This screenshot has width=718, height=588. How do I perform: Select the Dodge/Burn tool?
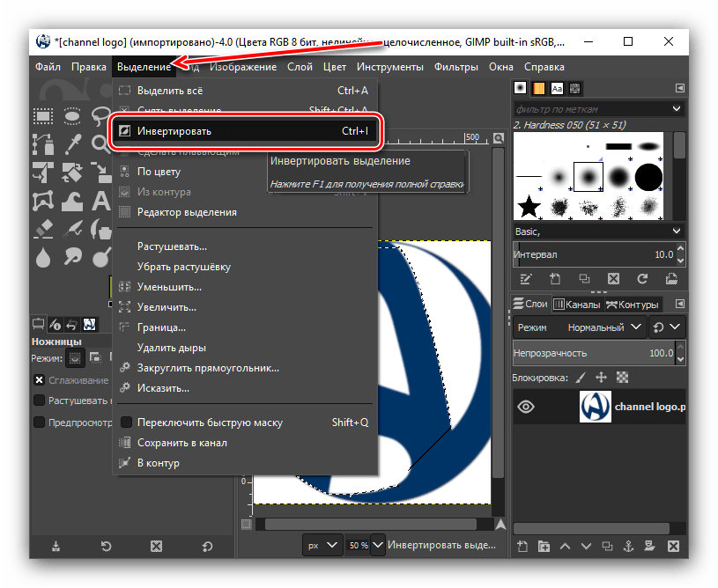[x=100, y=257]
